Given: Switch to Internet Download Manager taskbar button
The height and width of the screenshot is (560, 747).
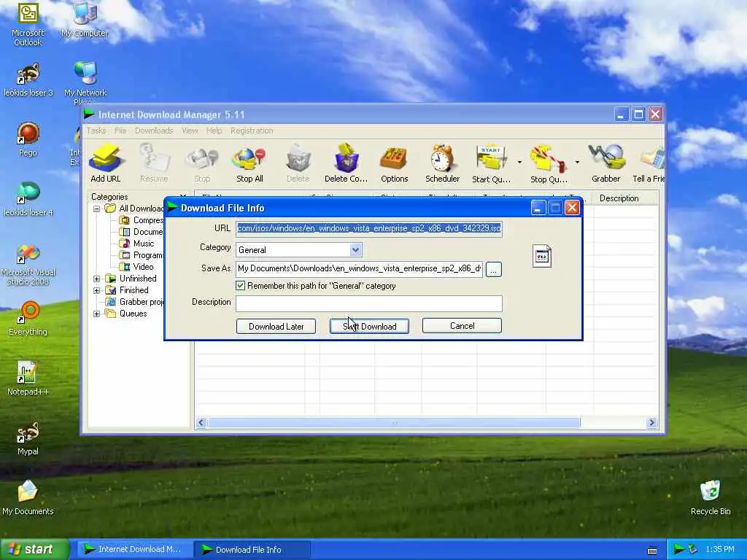Looking at the screenshot, I should point(133,550).
